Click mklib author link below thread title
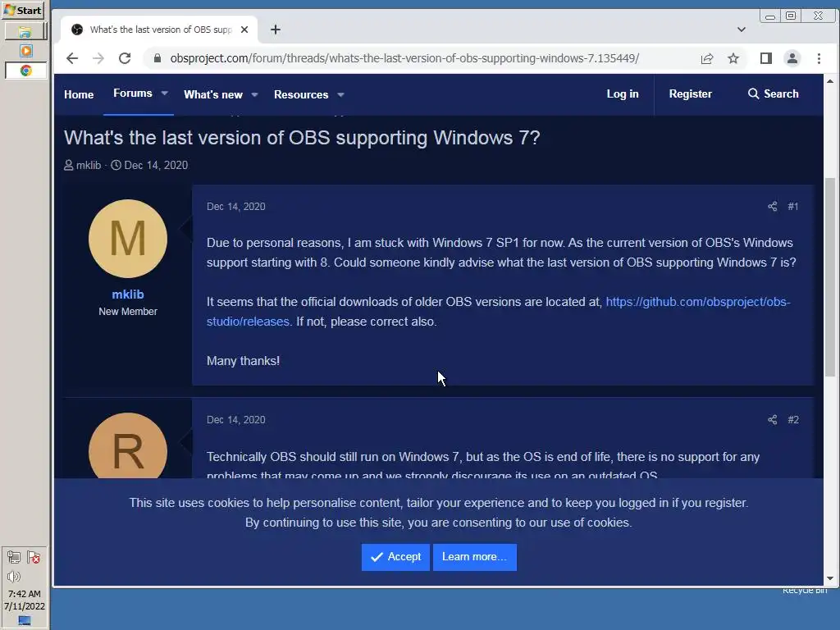 coord(89,166)
